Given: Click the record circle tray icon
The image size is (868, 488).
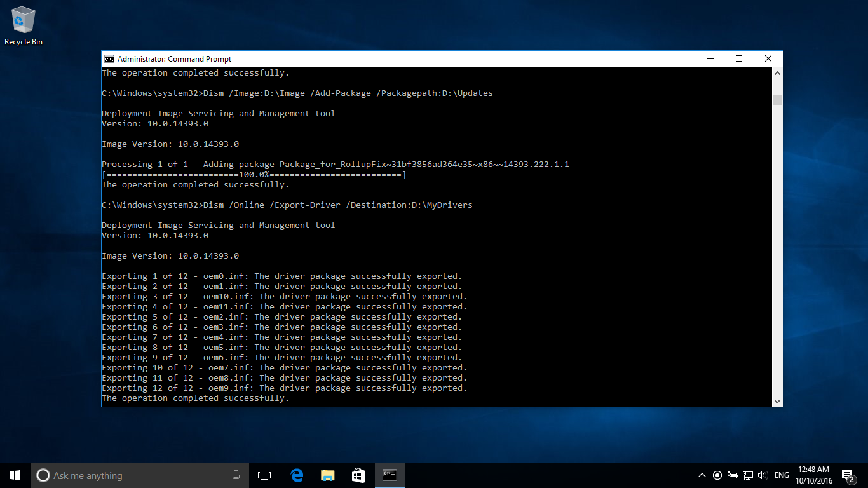Looking at the screenshot, I should (x=717, y=475).
